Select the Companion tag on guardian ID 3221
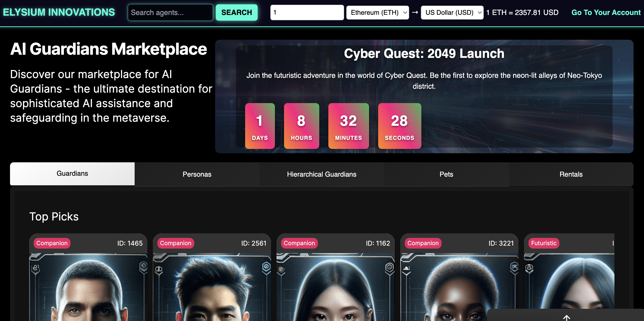This screenshot has width=644, height=321. click(x=423, y=243)
